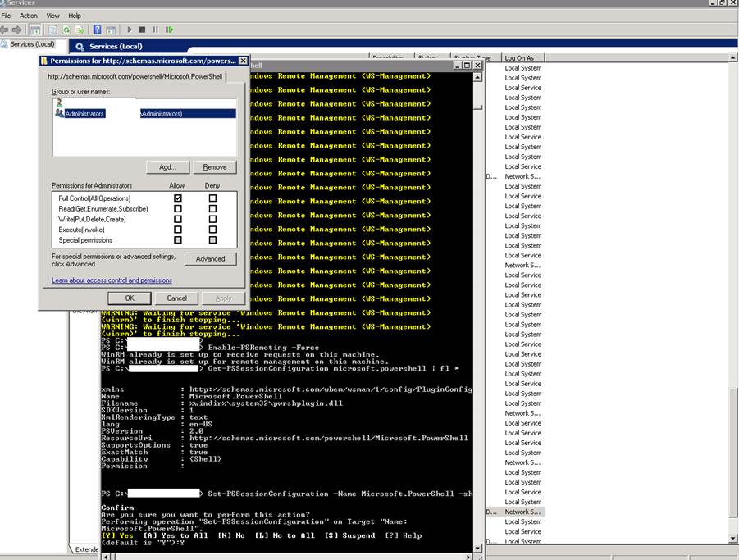Click the Stop Service toolbar icon
The height and width of the screenshot is (560, 739).
point(142,30)
